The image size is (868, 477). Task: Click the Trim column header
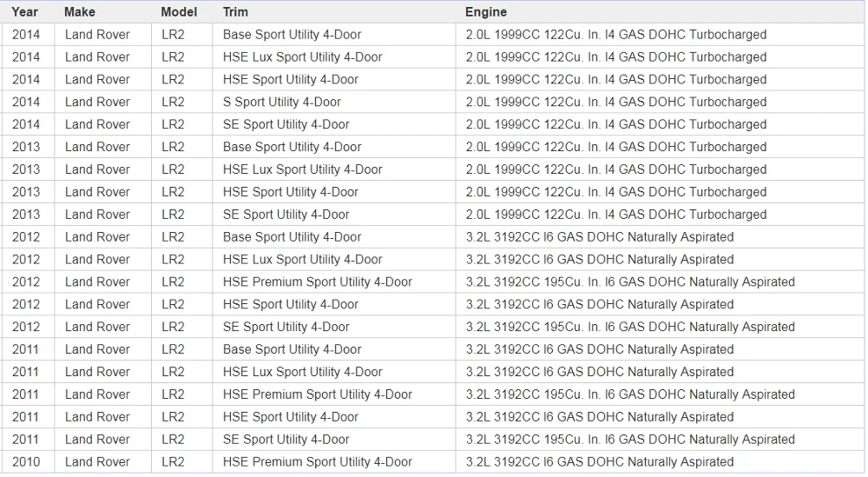coord(235,12)
